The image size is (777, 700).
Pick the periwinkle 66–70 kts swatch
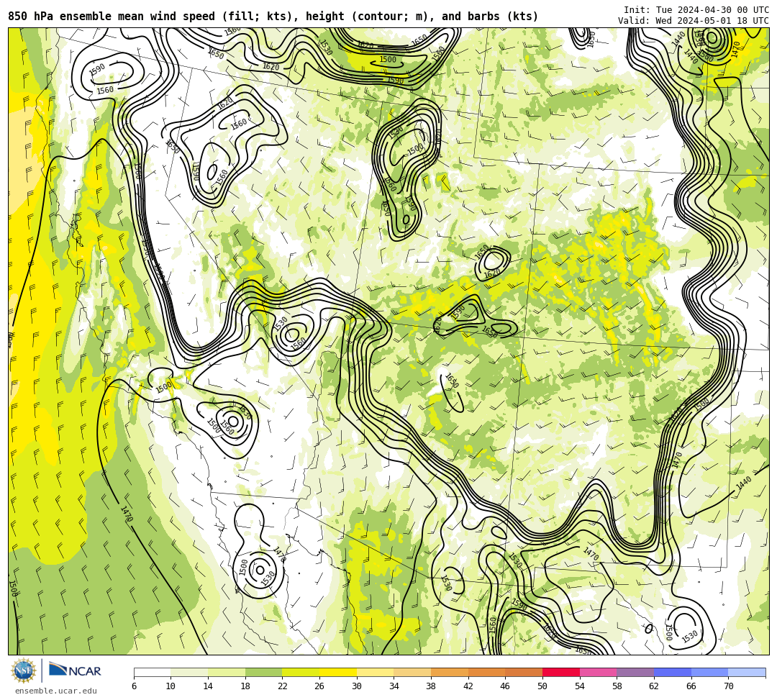coord(709,672)
